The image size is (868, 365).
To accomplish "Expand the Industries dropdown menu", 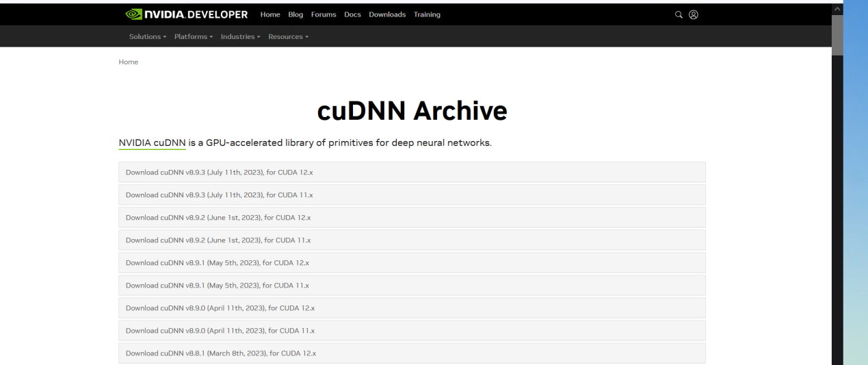I will [x=241, y=36].
